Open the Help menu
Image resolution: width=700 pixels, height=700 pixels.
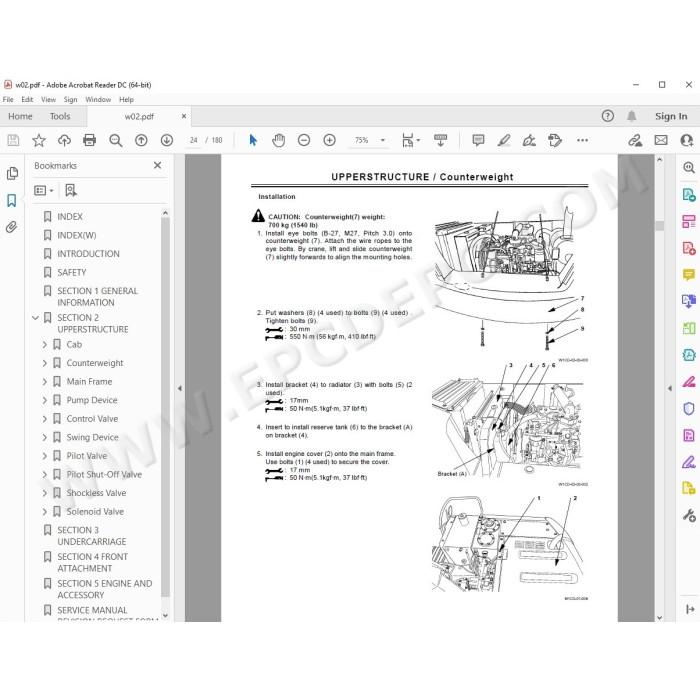[x=126, y=100]
